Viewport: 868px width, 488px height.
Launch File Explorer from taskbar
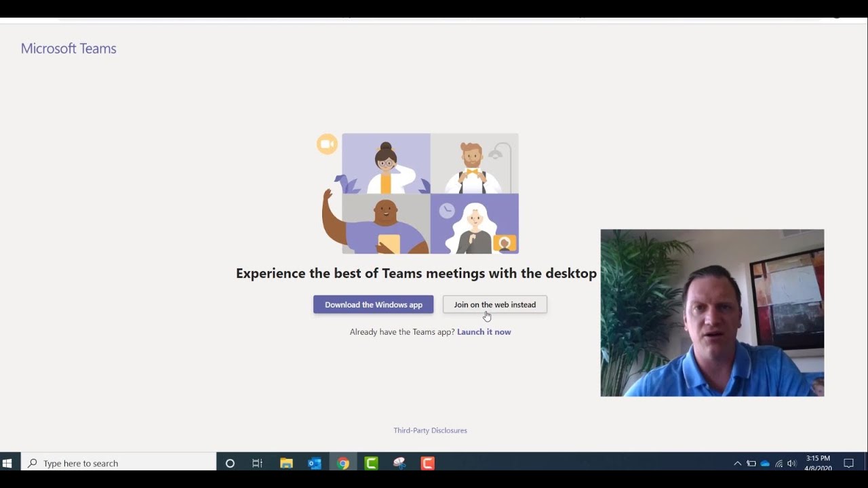(286, 464)
